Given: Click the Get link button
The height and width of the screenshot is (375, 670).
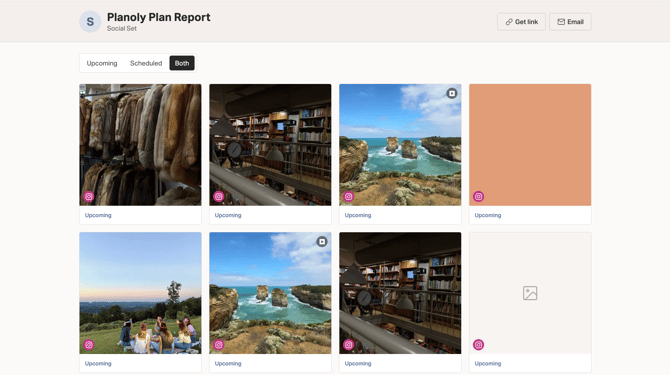Looking at the screenshot, I should (x=521, y=22).
